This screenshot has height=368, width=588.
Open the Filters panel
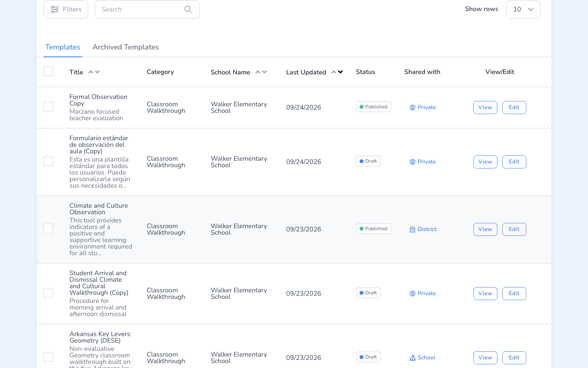coord(66,9)
